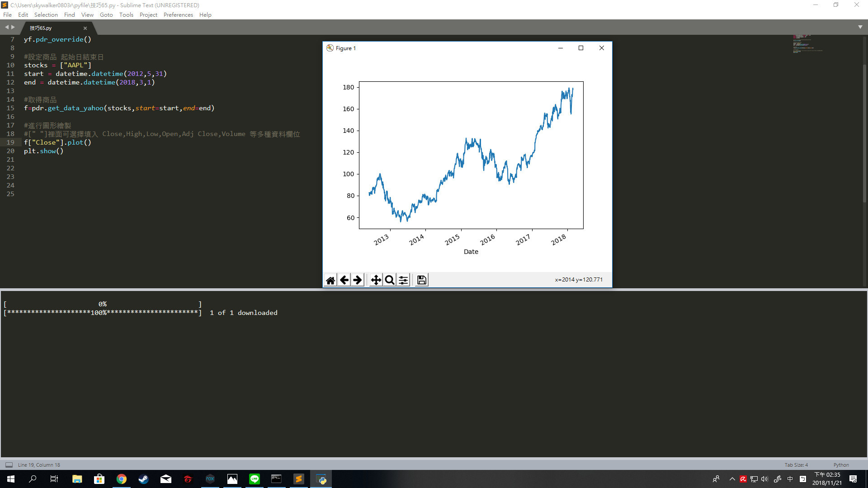The width and height of the screenshot is (868, 488).
Task: Click Sublime's jump-back navigation arrow
Action: click(6, 27)
